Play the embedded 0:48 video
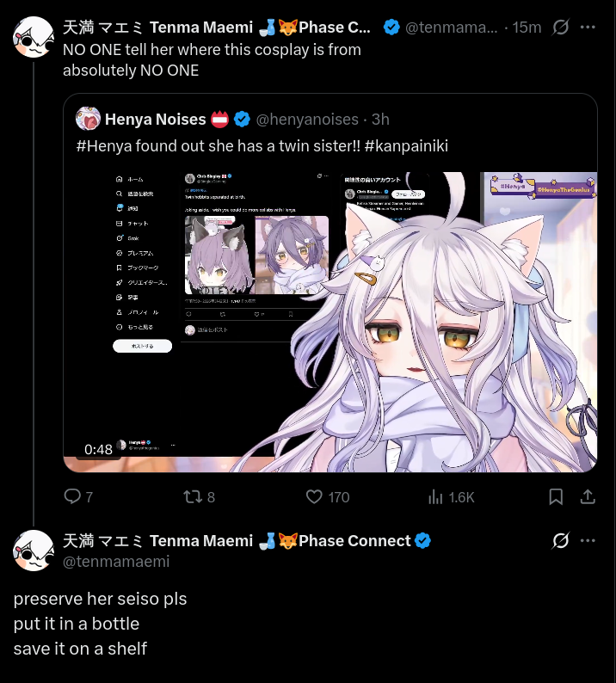Viewport: 616px width, 683px height. point(330,322)
